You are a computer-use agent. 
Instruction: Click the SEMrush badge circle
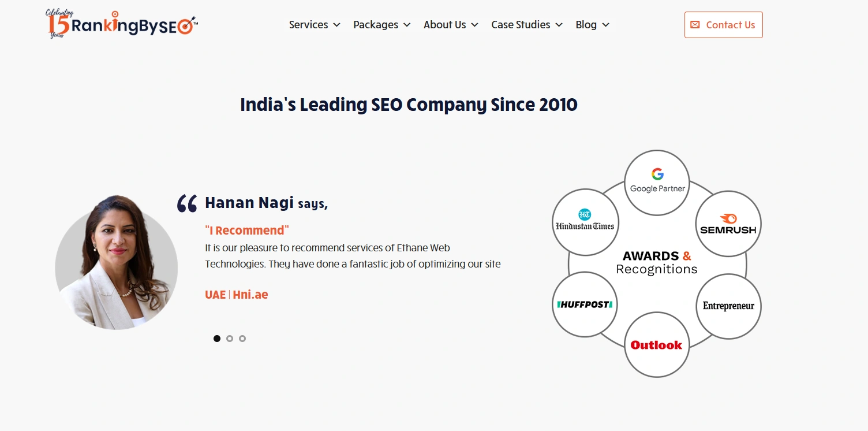pyautogui.click(x=728, y=224)
